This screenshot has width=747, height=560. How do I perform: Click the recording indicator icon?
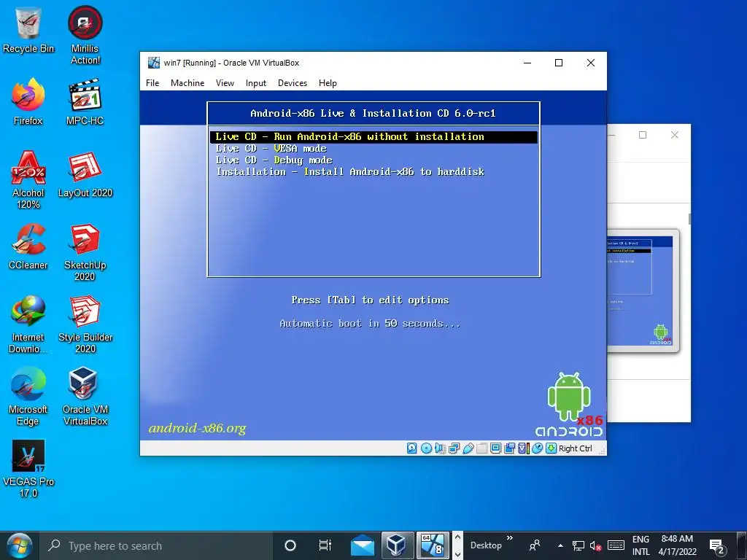coord(509,448)
